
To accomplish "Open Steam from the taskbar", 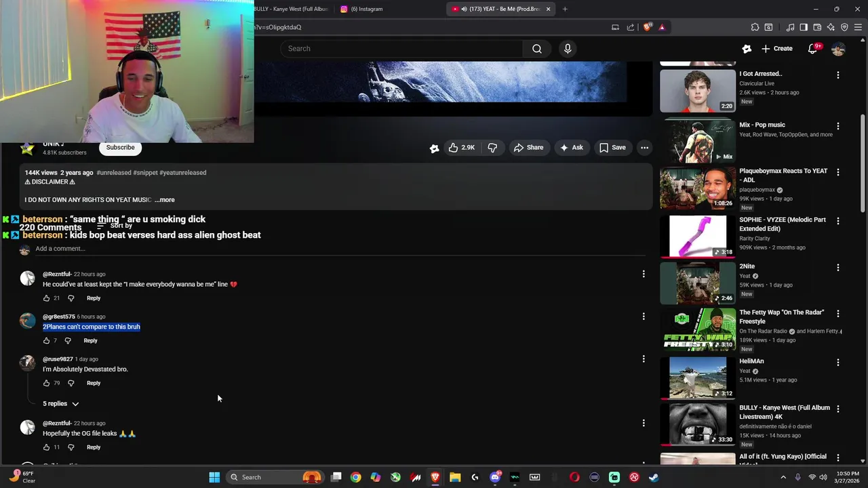I will coord(654,477).
